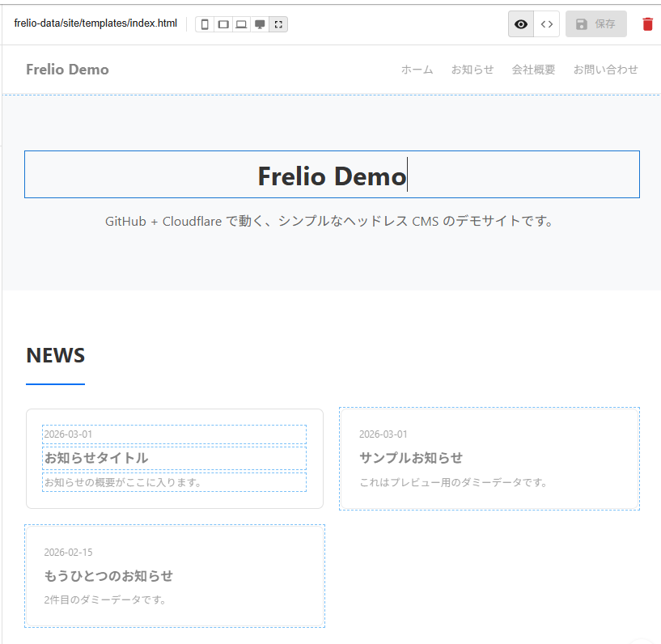Switch preview to desktop monitor width
661x644 pixels.
(x=260, y=24)
